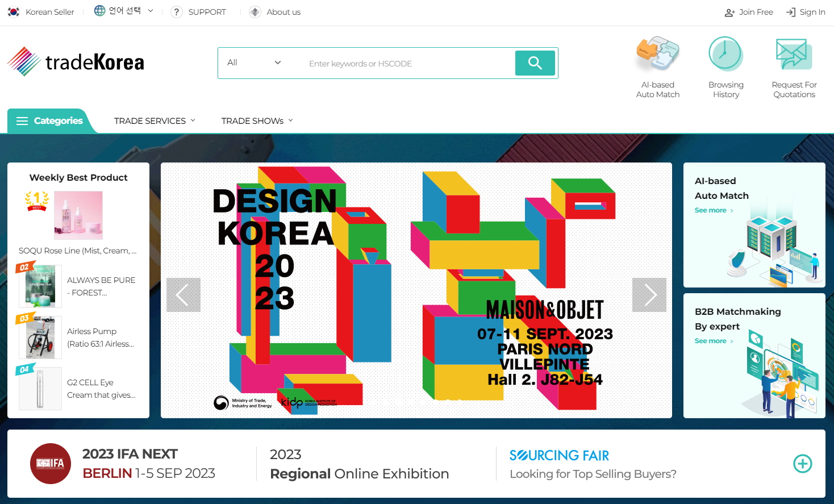Click the Korean flag icon
Screen dimensions: 834x504
(14, 12)
